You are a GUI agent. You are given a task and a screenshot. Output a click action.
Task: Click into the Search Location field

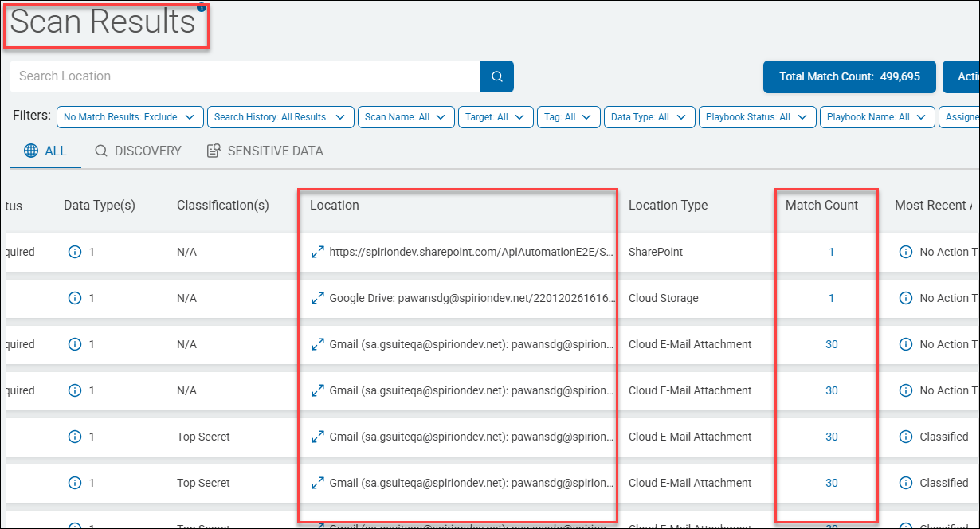click(x=244, y=76)
